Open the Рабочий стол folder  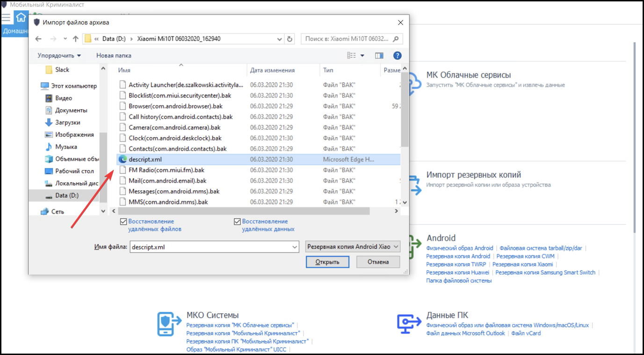tap(69, 171)
